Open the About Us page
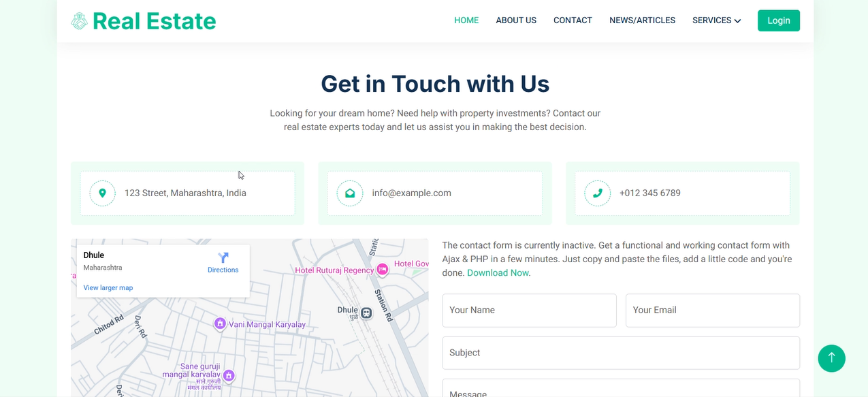Viewport: 868px width, 397px height. (516, 20)
